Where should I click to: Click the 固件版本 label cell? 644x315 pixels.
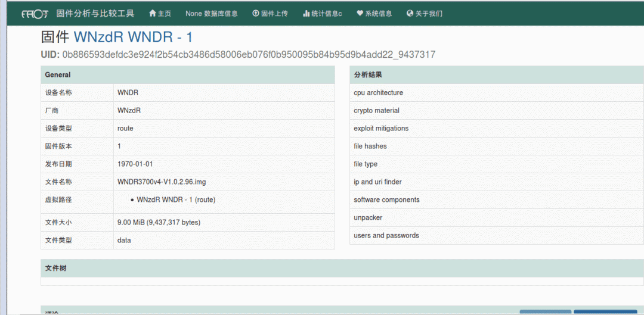77,146
